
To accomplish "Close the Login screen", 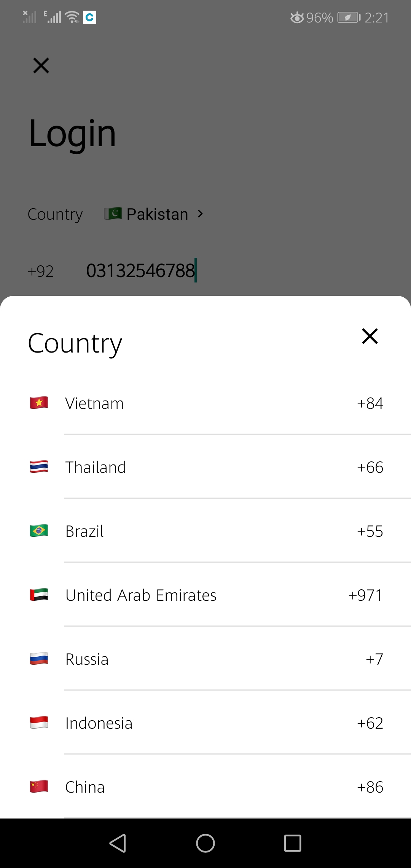I will click(x=41, y=65).
